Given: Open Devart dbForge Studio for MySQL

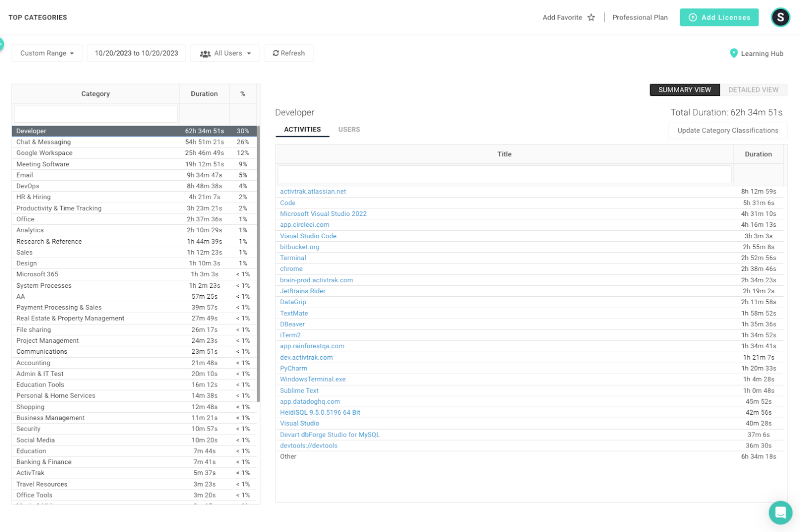Looking at the screenshot, I should point(330,435).
